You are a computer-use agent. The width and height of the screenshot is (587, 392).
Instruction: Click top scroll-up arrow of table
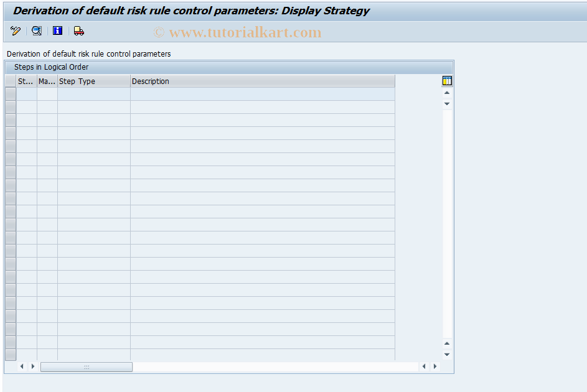[x=447, y=93]
